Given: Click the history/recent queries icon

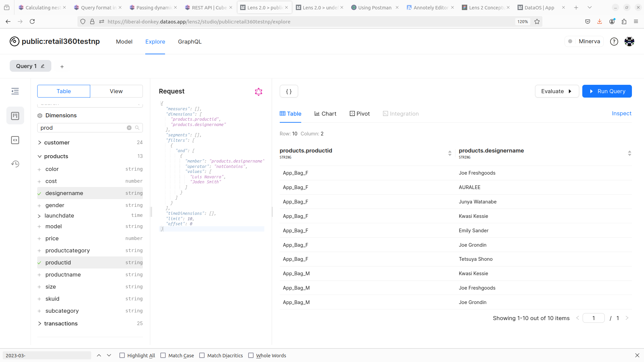Looking at the screenshot, I should click(15, 164).
